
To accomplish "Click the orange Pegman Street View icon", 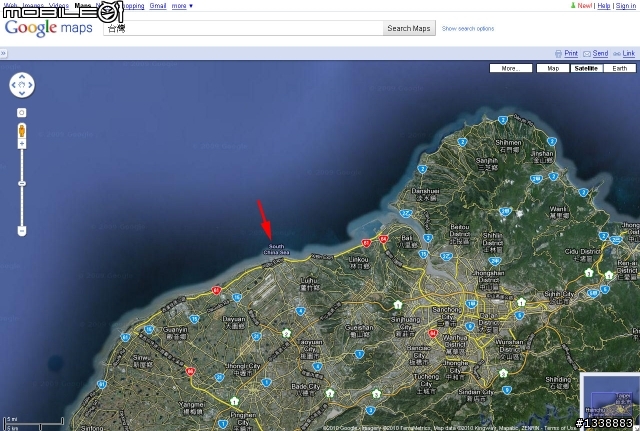I will coord(22,131).
